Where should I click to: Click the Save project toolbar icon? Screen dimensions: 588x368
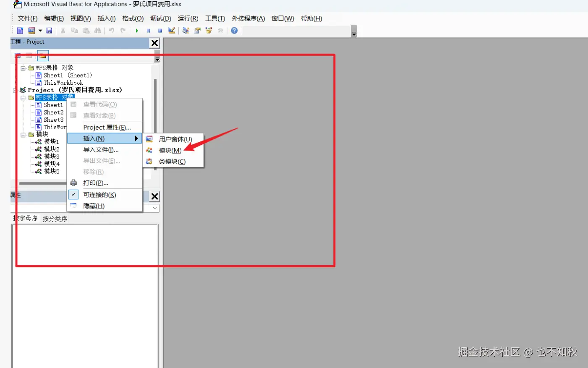tap(49, 31)
